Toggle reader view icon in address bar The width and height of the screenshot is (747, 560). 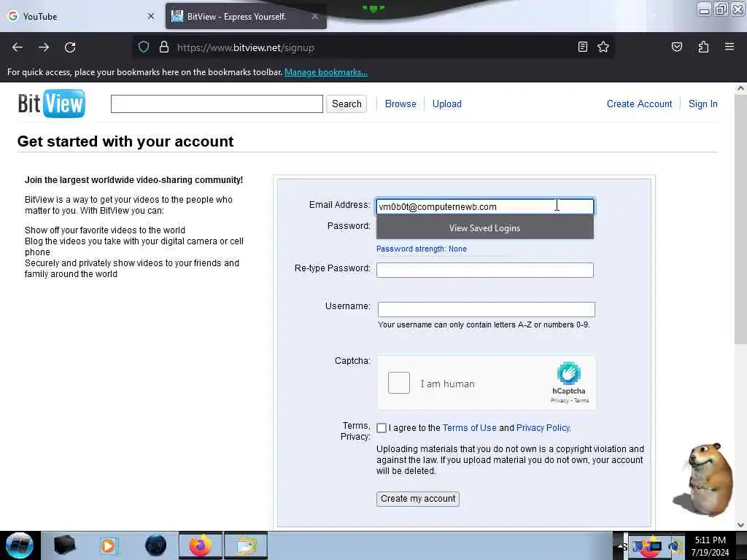coord(583,47)
